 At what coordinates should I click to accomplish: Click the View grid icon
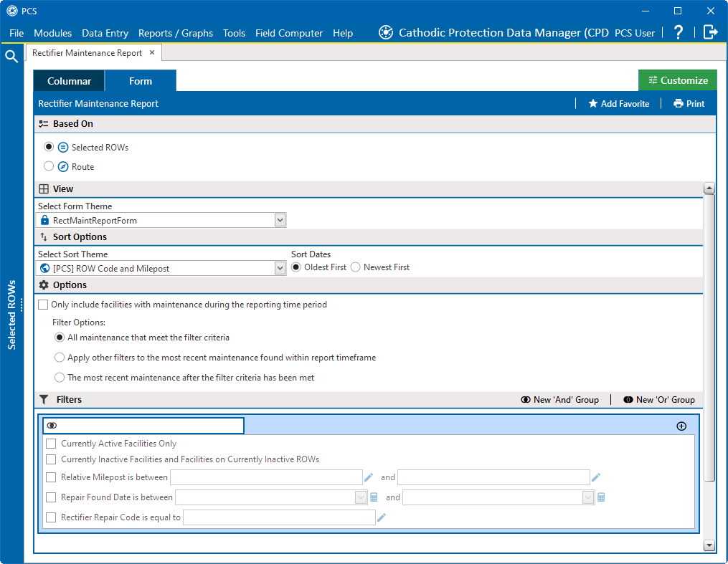[44, 188]
